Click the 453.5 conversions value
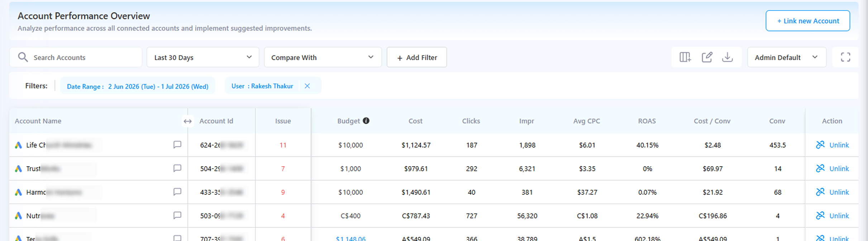This screenshot has width=868, height=241. pyautogui.click(x=777, y=145)
